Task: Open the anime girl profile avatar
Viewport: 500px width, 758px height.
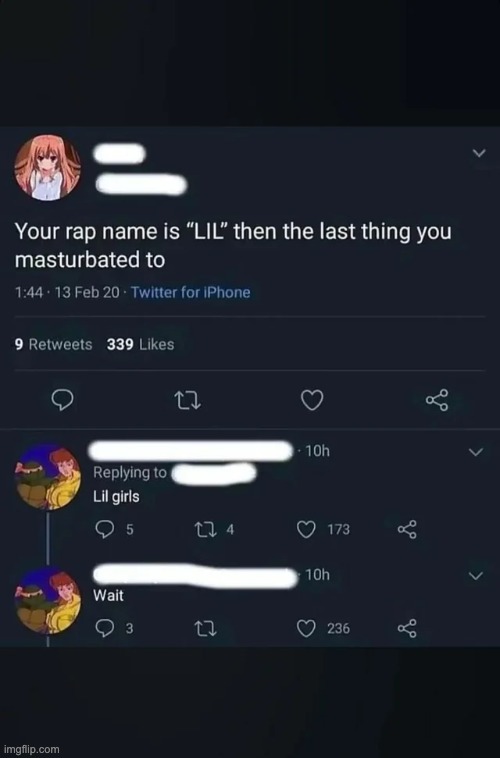Action: [47, 168]
